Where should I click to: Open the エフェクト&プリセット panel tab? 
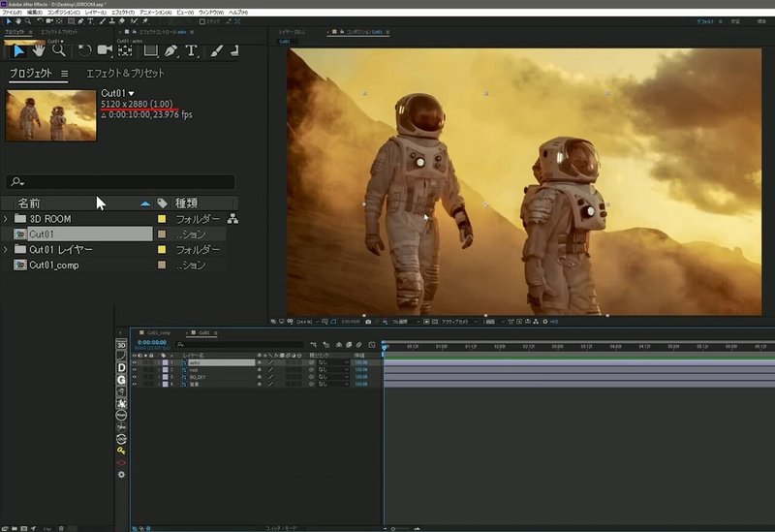click(125, 74)
